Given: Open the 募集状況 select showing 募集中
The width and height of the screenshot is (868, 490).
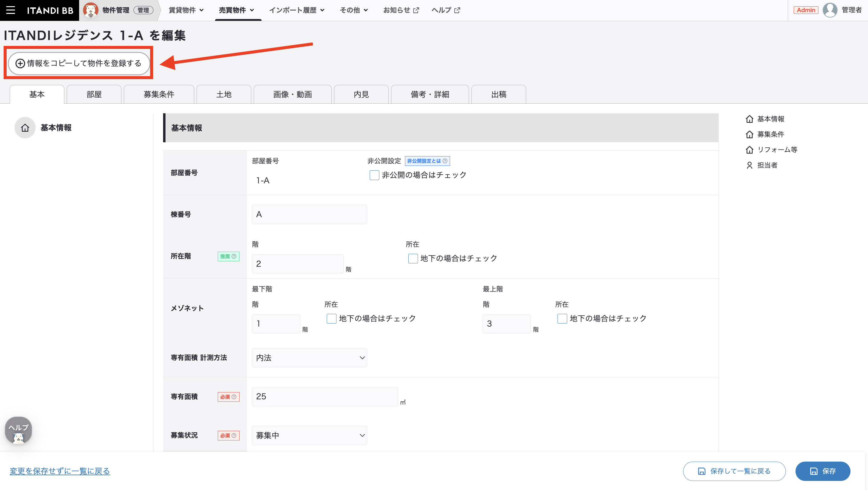Looking at the screenshot, I should point(309,435).
